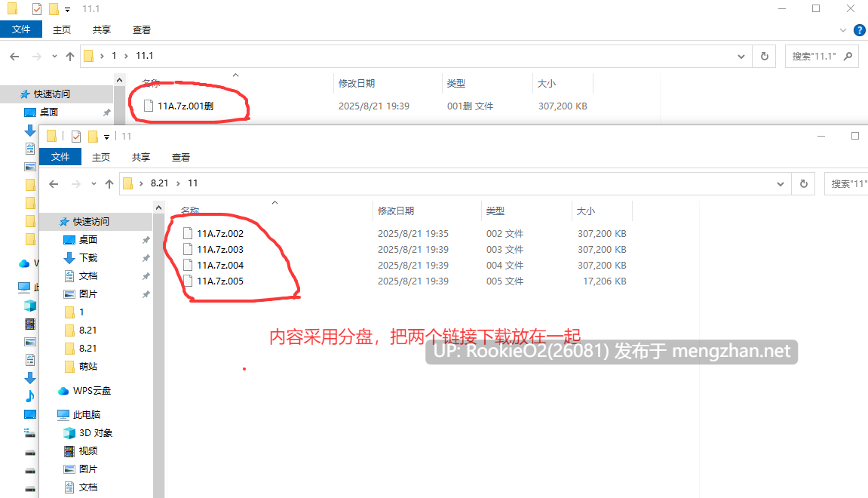Open the 主页 tab in the 11 window

click(101, 157)
